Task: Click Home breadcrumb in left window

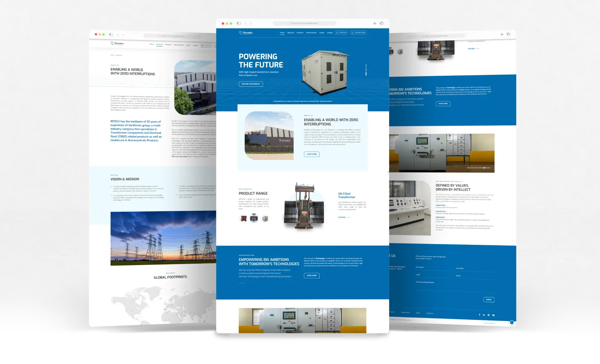Action: (x=112, y=55)
